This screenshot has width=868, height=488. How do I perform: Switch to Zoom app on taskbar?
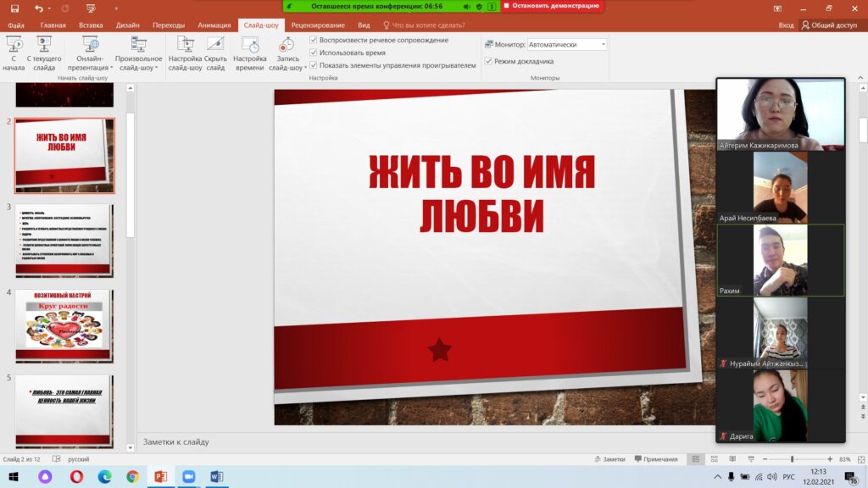pos(189,476)
